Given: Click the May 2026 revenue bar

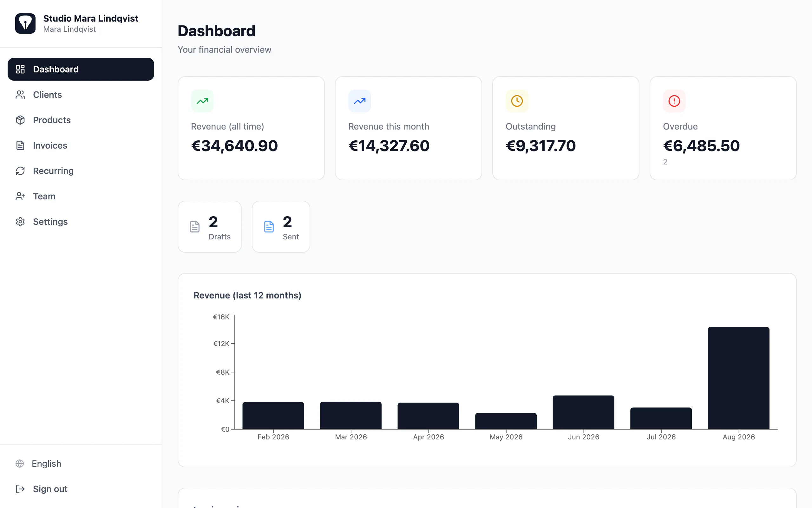Looking at the screenshot, I should [506, 421].
